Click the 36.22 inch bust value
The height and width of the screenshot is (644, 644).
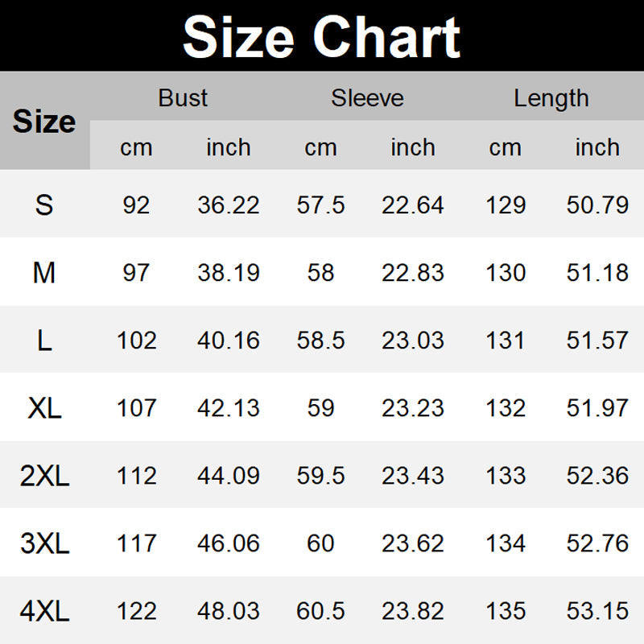coord(229,205)
